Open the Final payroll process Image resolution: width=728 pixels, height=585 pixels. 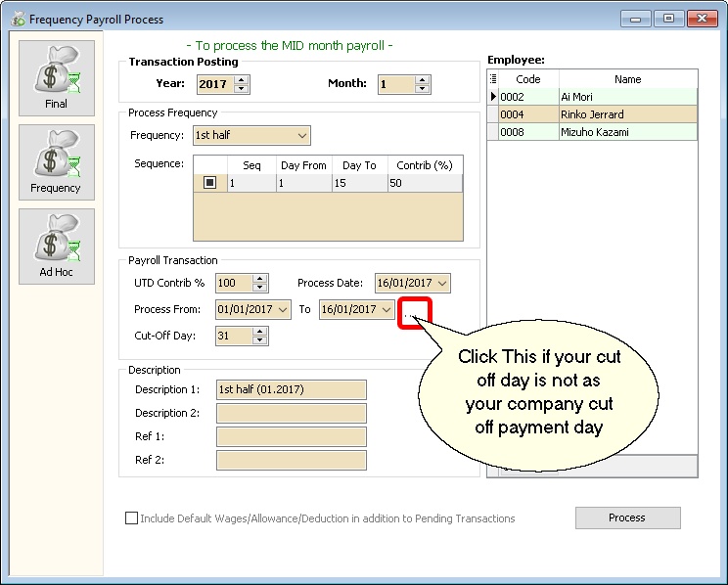(57, 78)
